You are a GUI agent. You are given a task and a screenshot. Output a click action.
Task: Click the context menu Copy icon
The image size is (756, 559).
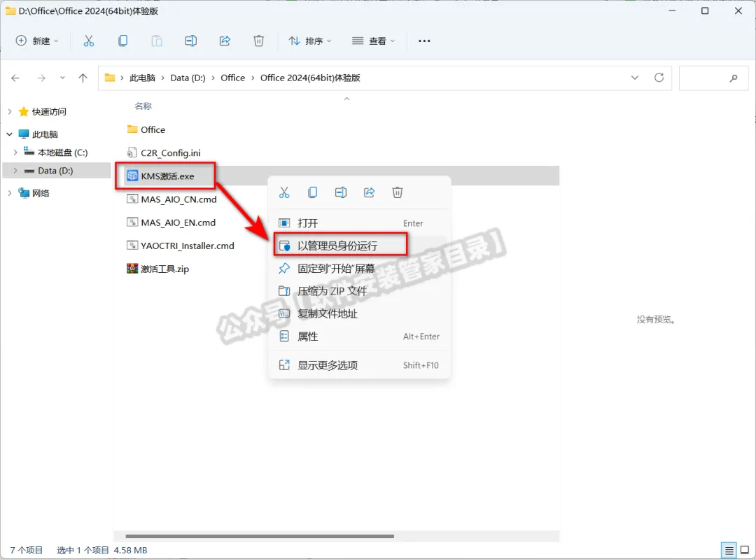pyautogui.click(x=312, y=192)
